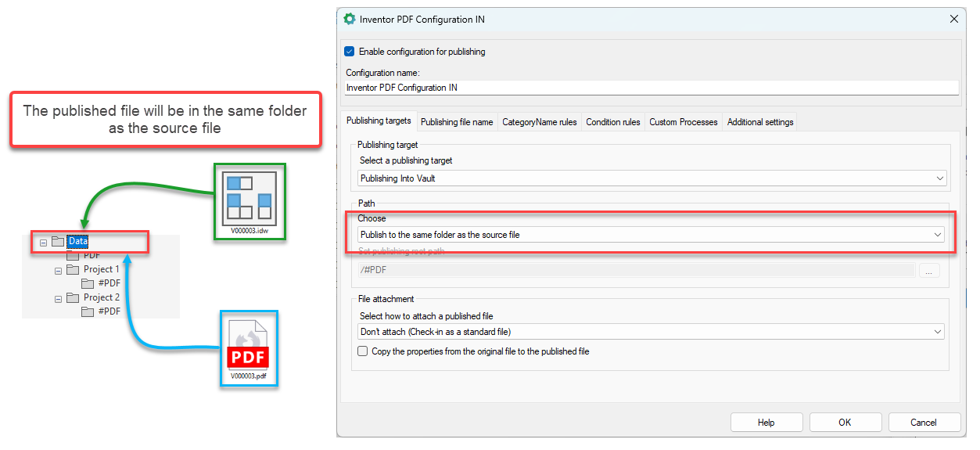Collapse the Data folder tree node
980x450 pixels.
click(x=43, y=243)
